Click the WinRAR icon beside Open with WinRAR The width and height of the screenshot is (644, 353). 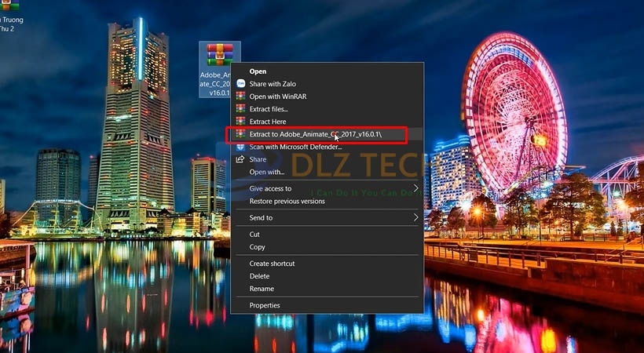click(x=241, y=96)
